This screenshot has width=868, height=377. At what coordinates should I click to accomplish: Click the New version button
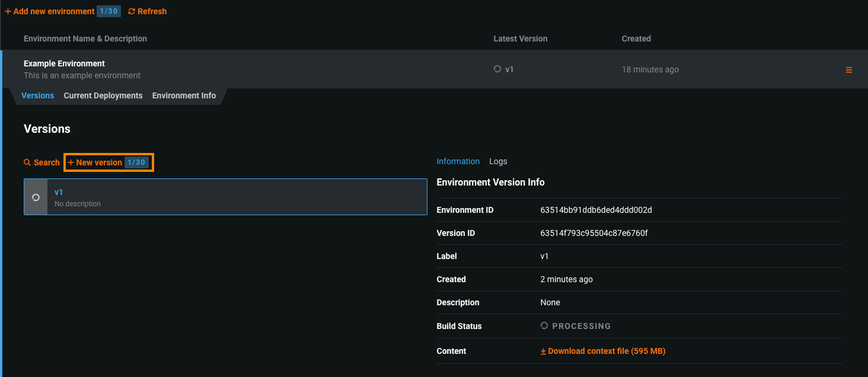tap(108, 162)
